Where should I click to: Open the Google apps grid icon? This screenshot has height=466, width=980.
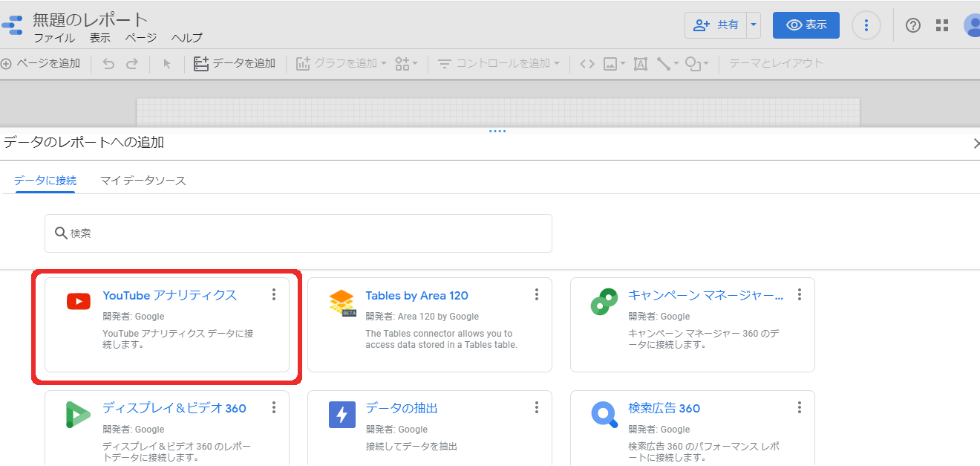[942, 26]
